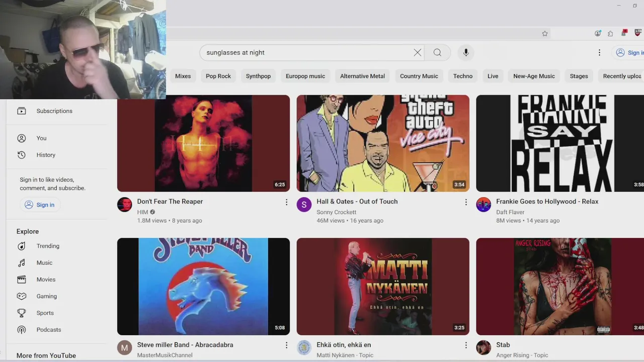The height and width of the screenshot is (362, 644).
Task: Open Steve miller Band - Abracadabra title
Action: tap(185, 345)
